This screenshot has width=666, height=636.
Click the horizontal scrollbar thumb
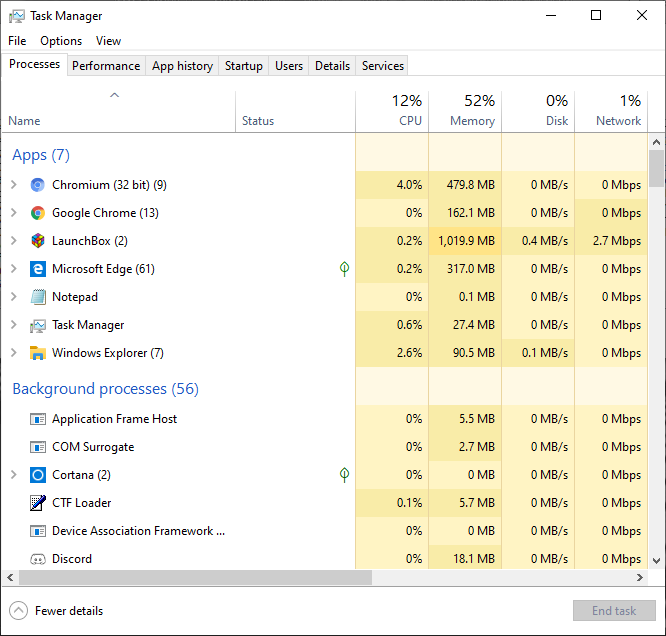click(195, 578)
